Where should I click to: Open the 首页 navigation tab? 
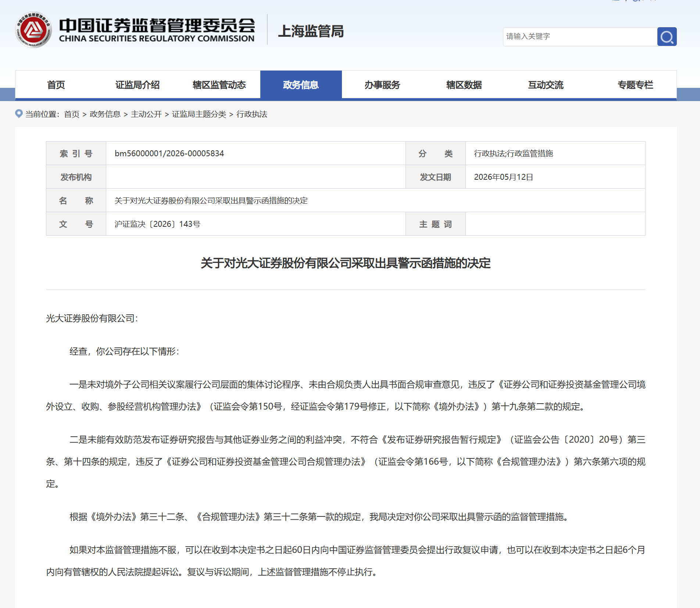click(56, 85)
